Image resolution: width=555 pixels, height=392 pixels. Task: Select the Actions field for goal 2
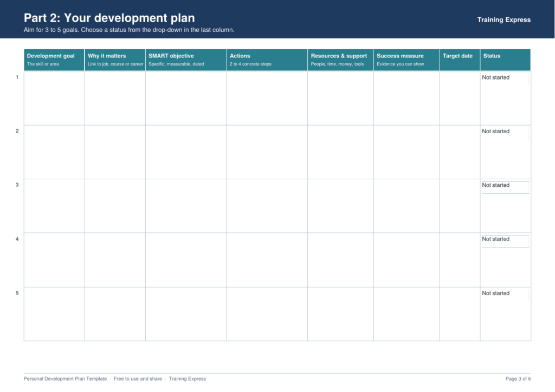click(x=267, y=152)
